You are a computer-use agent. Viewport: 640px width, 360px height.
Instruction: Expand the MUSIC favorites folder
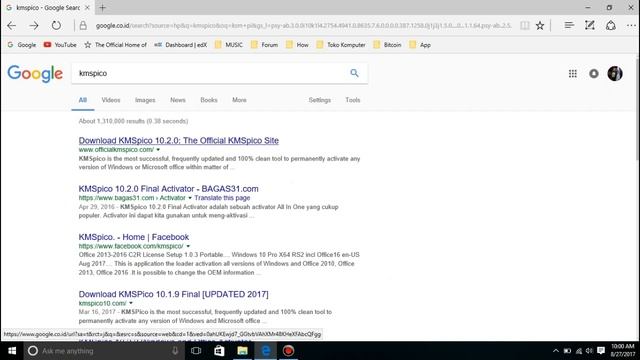229,45
